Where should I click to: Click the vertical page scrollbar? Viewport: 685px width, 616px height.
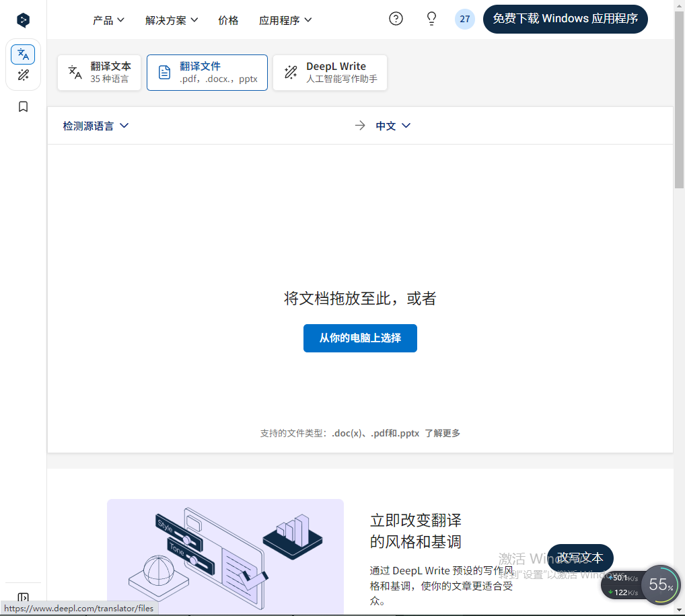(679, 99)
